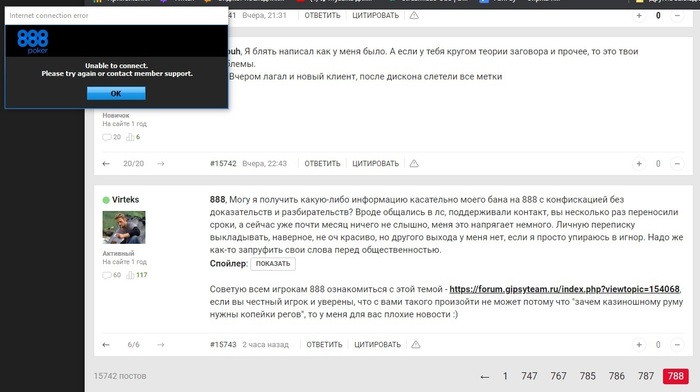
Task: Jump to page 1 in pagination
Action: click(x=505, y=376)
